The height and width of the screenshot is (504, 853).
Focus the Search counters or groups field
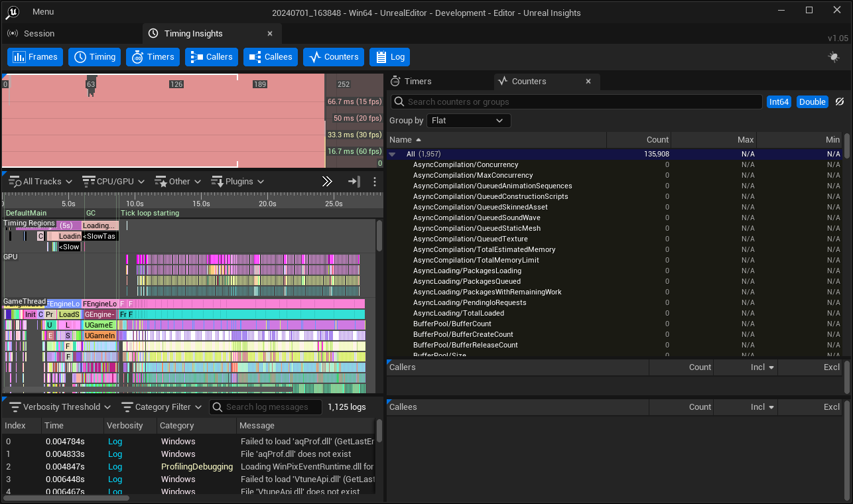[576, 101]
